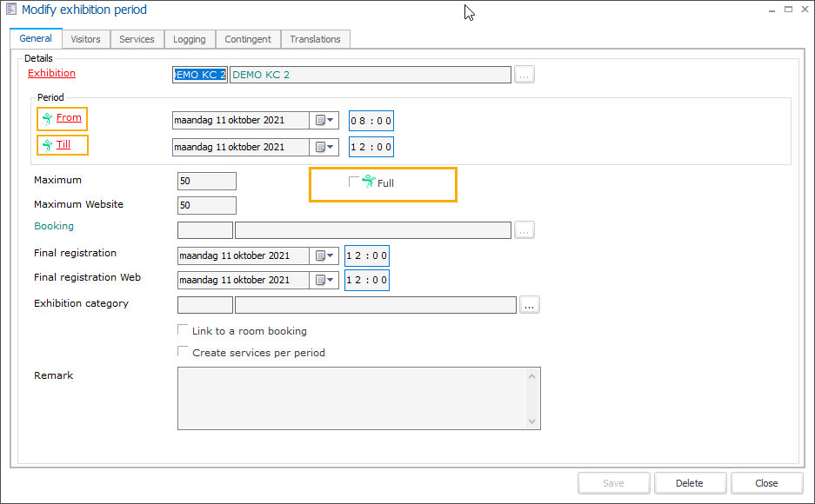Switch to the Visitors tab

[85, 39]
